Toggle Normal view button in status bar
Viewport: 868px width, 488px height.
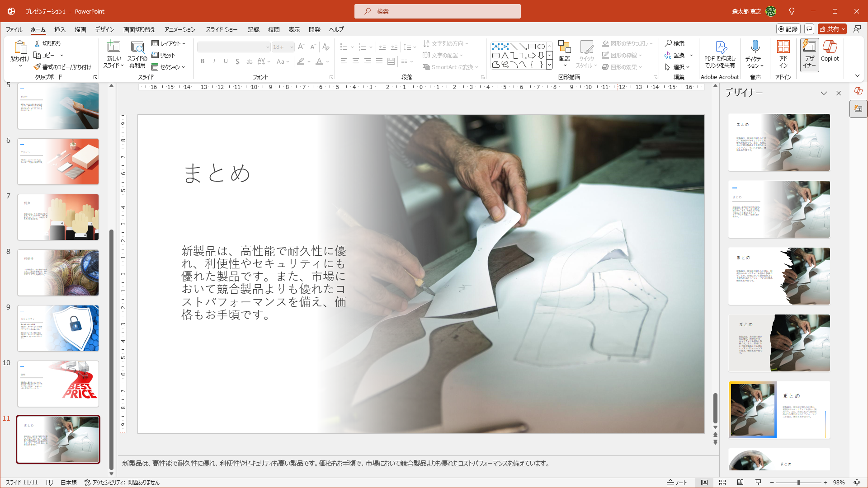click(x=704, y=483)
